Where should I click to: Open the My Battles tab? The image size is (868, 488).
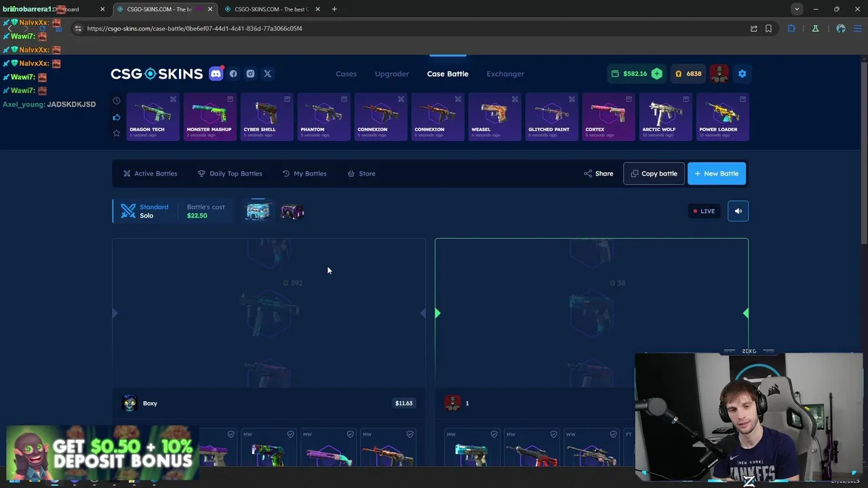[304, 174]
